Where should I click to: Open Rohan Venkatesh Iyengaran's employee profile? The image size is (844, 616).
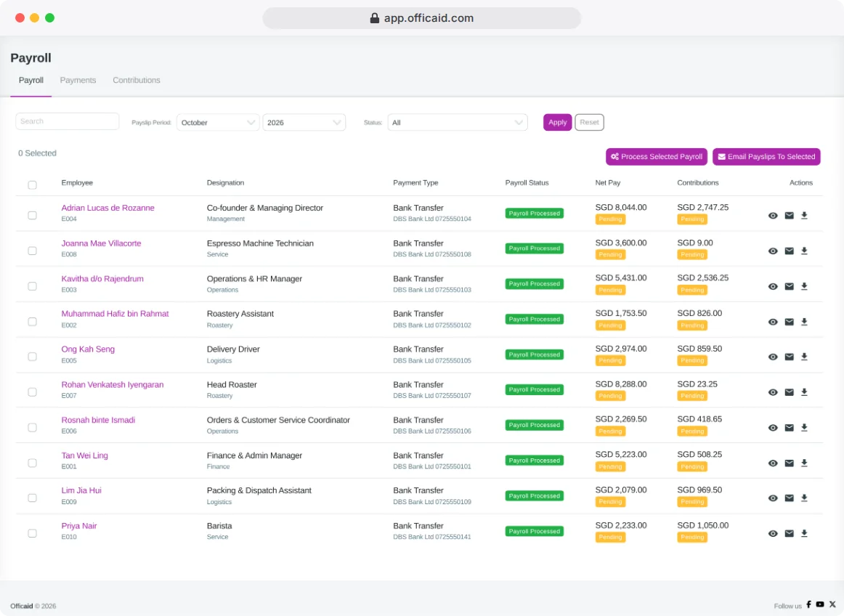point(113,384)
